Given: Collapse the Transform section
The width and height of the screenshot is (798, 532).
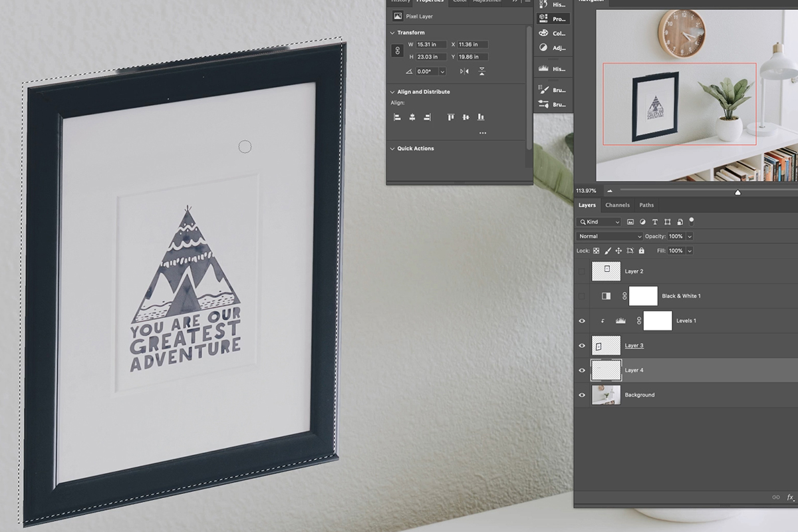Looking at the screenshot, I should pos(392,33).
